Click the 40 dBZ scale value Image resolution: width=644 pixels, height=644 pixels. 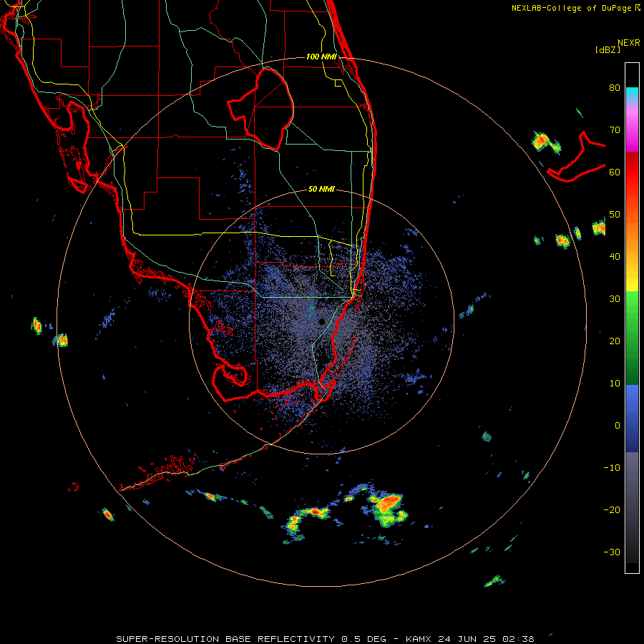click(x=615, y=257)
